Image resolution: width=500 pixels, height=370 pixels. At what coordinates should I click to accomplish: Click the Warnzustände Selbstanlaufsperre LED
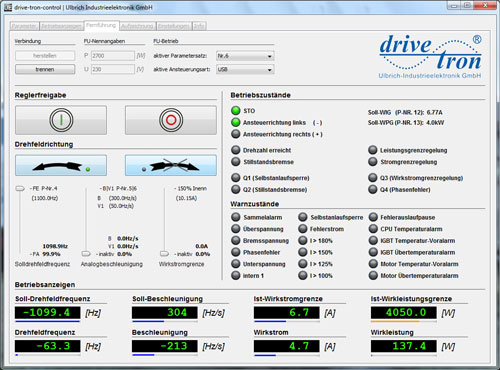tap(303, 217)
